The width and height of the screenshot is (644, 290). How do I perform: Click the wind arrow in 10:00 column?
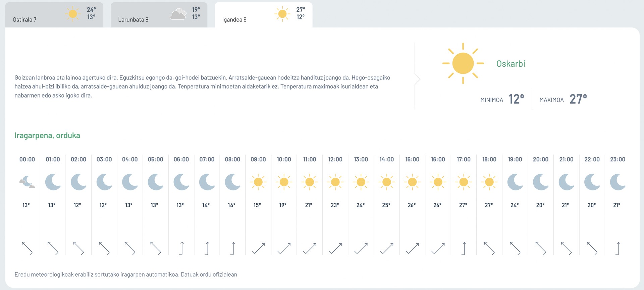tap(284, 248)
